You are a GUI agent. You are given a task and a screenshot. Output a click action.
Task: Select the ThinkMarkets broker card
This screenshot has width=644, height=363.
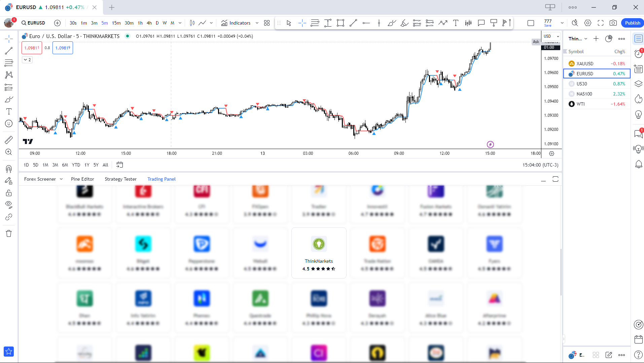tap(319, 253)
